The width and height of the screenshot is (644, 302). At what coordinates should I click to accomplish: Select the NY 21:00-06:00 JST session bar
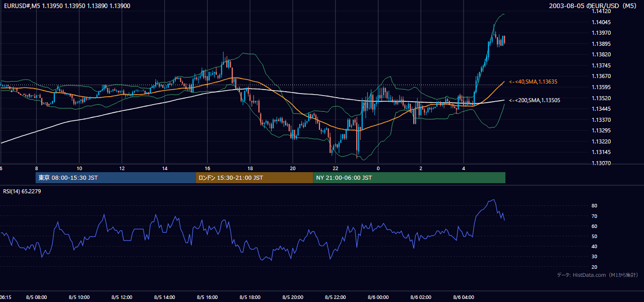point(409,178)
